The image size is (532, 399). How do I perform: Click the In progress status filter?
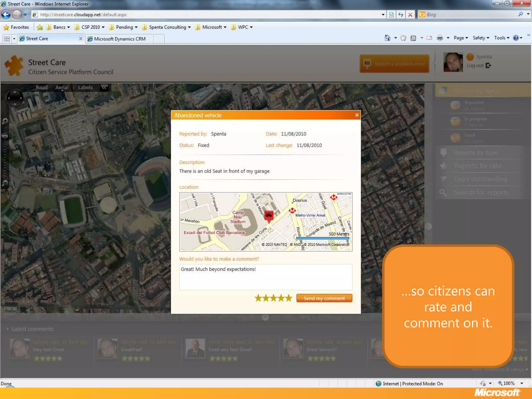(x=482, y=121)
